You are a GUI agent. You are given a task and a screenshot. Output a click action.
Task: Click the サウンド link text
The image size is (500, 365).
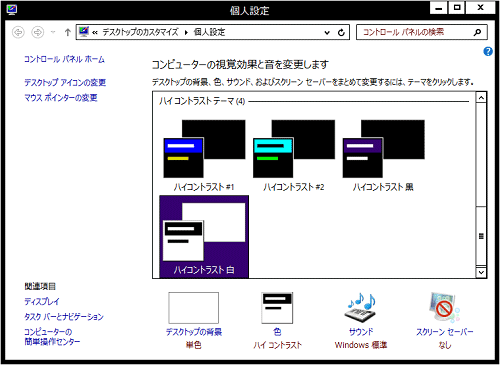pyautogui.click(x=361, y=332)
